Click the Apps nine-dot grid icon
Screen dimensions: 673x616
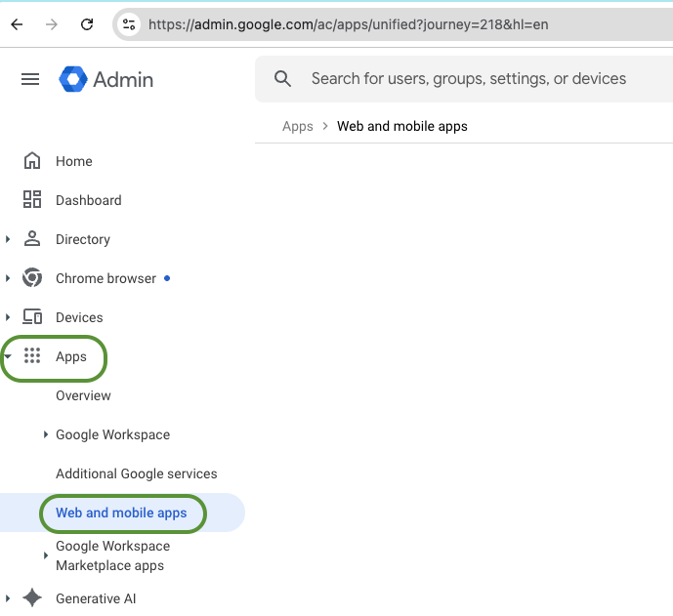coord(32,355)
